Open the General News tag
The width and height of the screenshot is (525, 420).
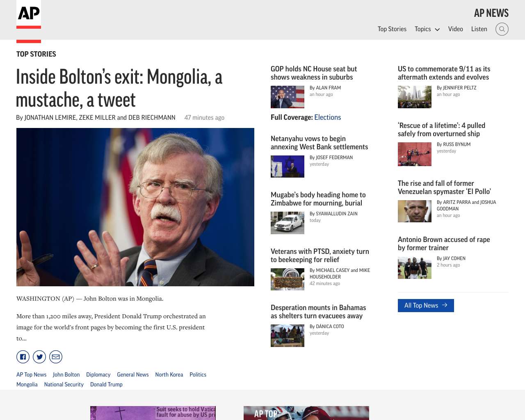pos(133,374)
